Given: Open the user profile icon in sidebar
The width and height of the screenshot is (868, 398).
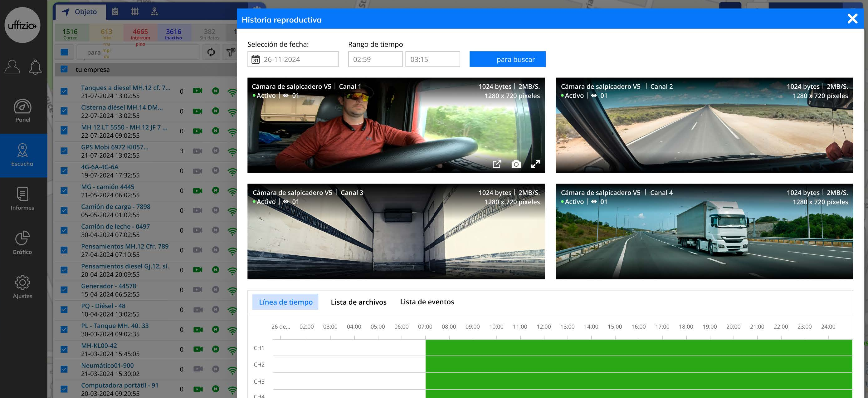Looking at the screenshot, I should click(x=12, y=66).
